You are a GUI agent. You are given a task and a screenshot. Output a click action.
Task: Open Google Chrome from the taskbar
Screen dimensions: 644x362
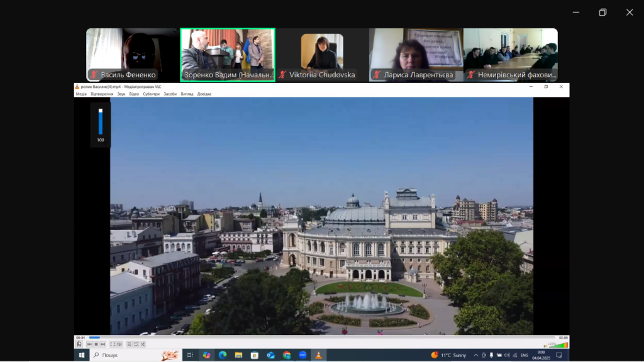pos(287,355)
